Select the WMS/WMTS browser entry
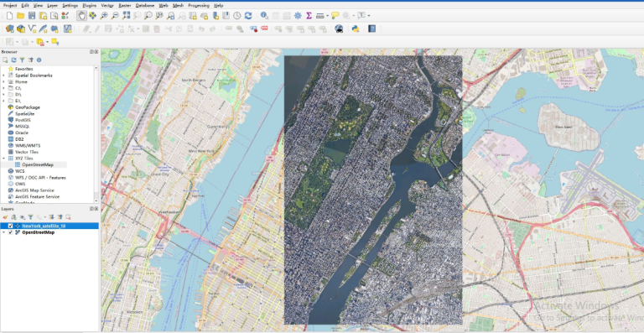 [28, 145]
